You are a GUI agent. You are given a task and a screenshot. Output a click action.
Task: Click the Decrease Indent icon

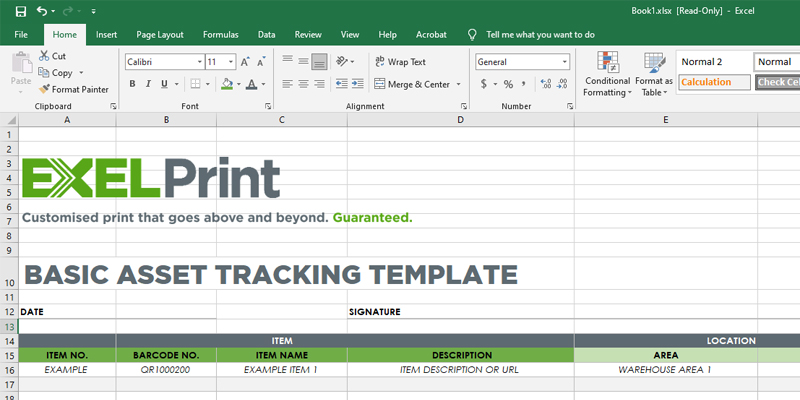(x=341, y=84)
